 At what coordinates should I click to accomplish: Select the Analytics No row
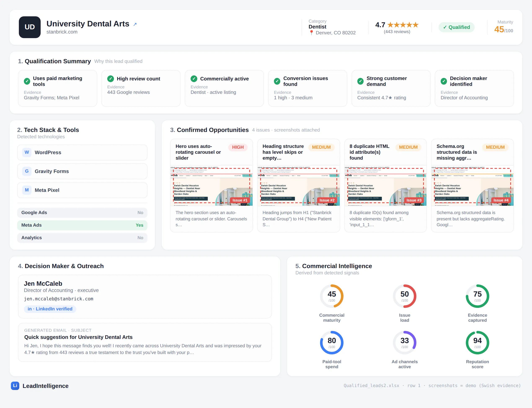tap(82, 238)
